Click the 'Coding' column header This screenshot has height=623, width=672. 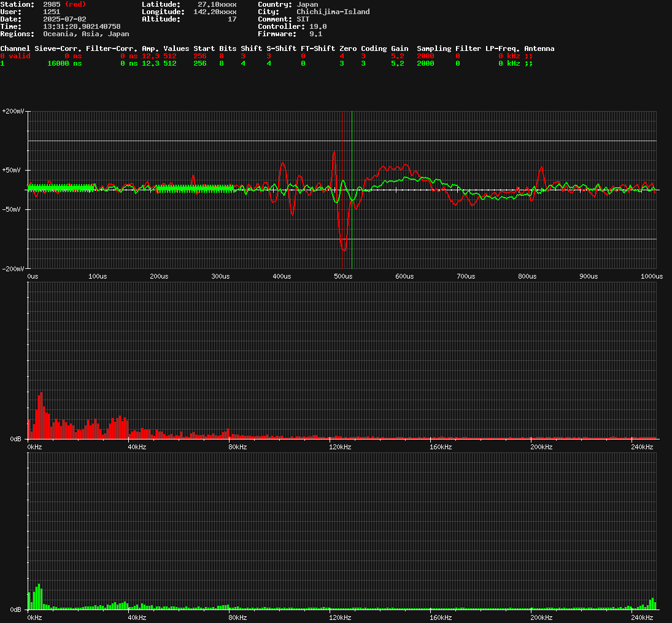374,48
